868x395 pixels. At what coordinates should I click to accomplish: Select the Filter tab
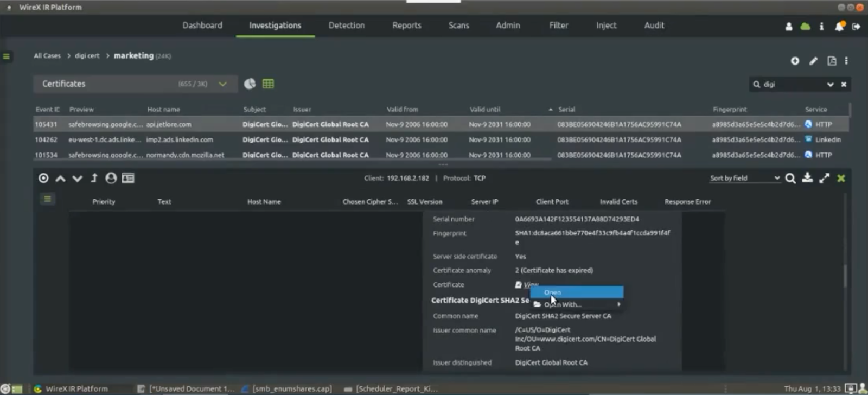559,25
